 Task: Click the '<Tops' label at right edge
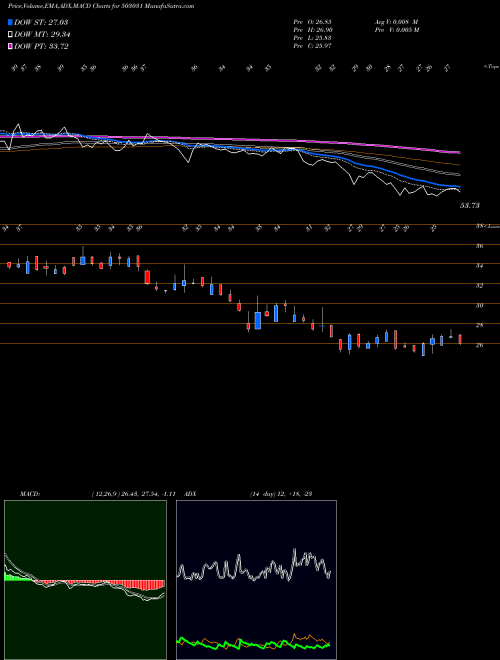click(491, 67)
